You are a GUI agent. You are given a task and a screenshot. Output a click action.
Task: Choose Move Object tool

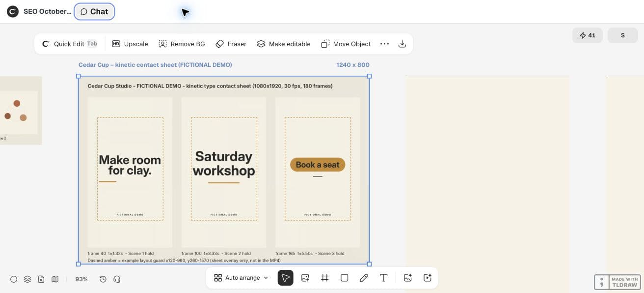[346, 44]
